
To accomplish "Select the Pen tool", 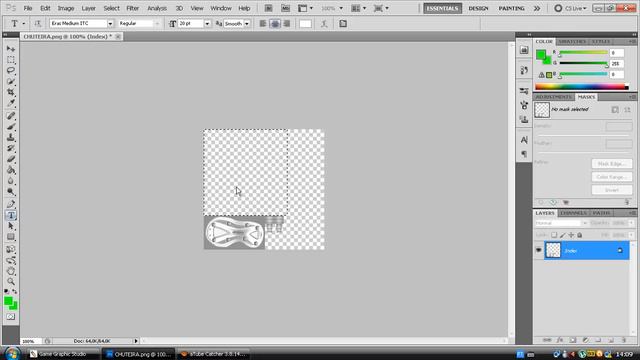I will 11,204.
